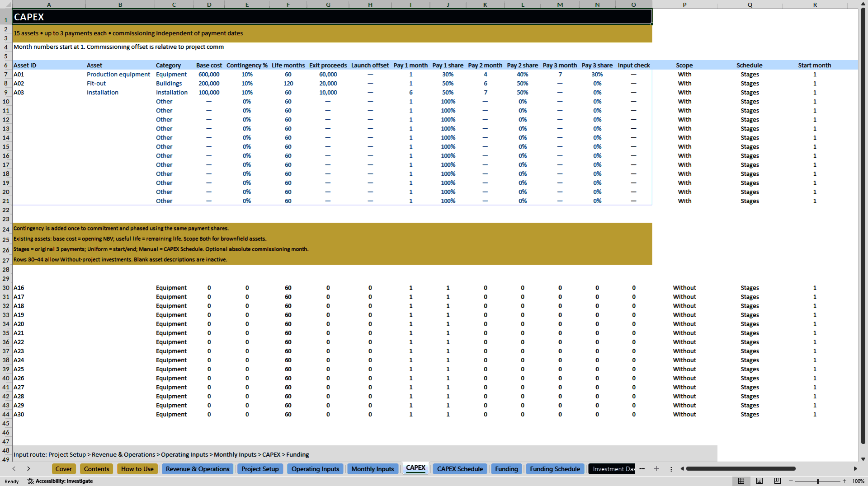The width and height of the screenshot is (868, 486).
Task: Go to previous sheet tabs arrow
Action: pos(14,469)
